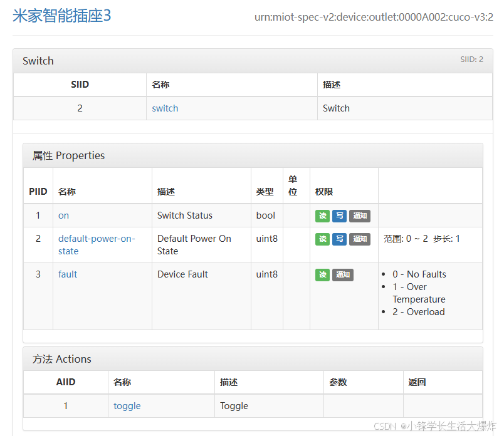This screenshot has width=504, height=436.
Task: Click the gray 通知 badge in the fault row
Action: (343, 275)
